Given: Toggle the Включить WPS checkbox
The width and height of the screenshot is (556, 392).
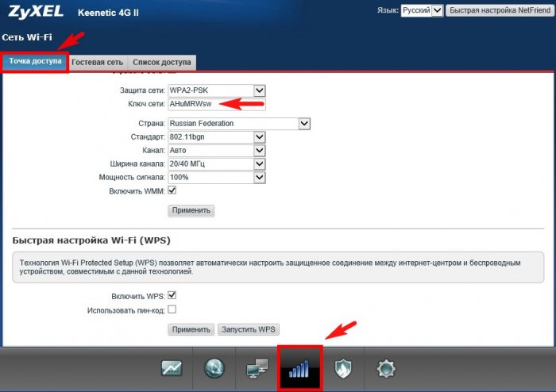Looking at the screenshot, I should (172, 295).
